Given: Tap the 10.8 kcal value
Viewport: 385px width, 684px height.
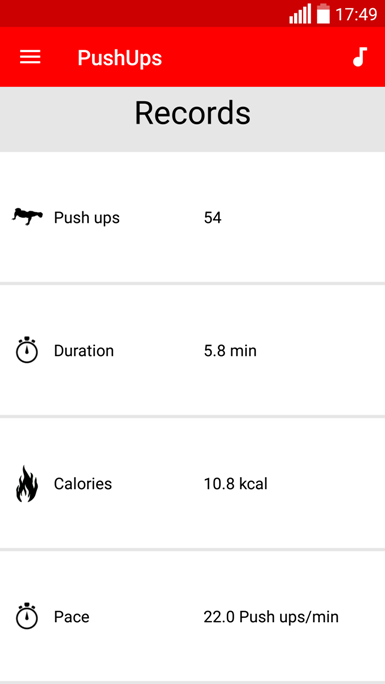Looking at the screenshot, I should (235, 483).
